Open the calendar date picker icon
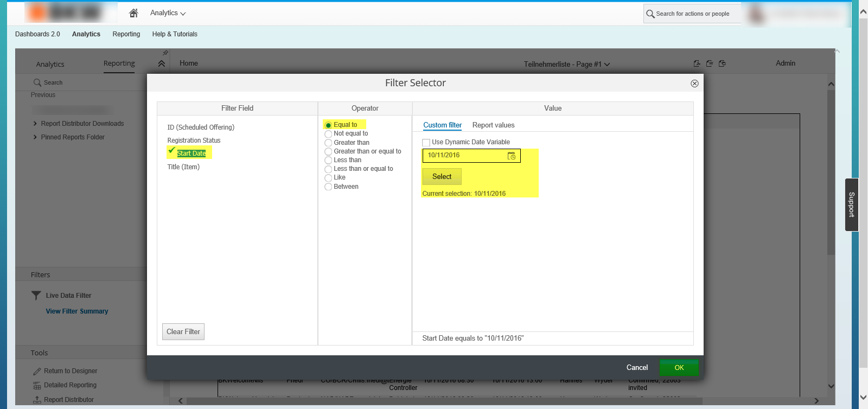The width and height of the screenshot is (868, 409). pos(512,156)
